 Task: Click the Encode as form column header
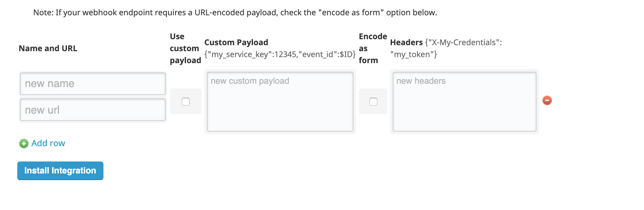(x=373, y=48)
